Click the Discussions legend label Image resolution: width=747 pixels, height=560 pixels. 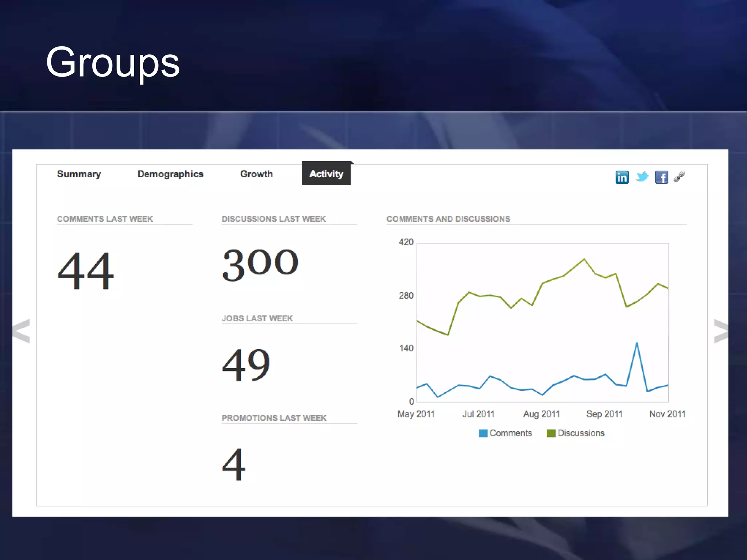(581, 433)
